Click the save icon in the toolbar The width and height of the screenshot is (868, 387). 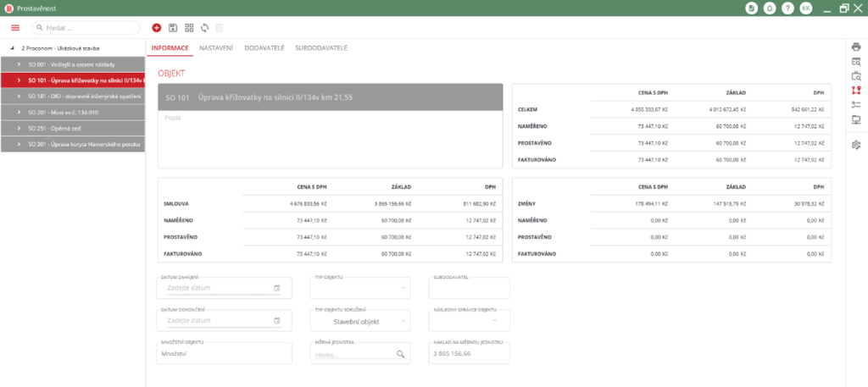(x=173, y=28)
